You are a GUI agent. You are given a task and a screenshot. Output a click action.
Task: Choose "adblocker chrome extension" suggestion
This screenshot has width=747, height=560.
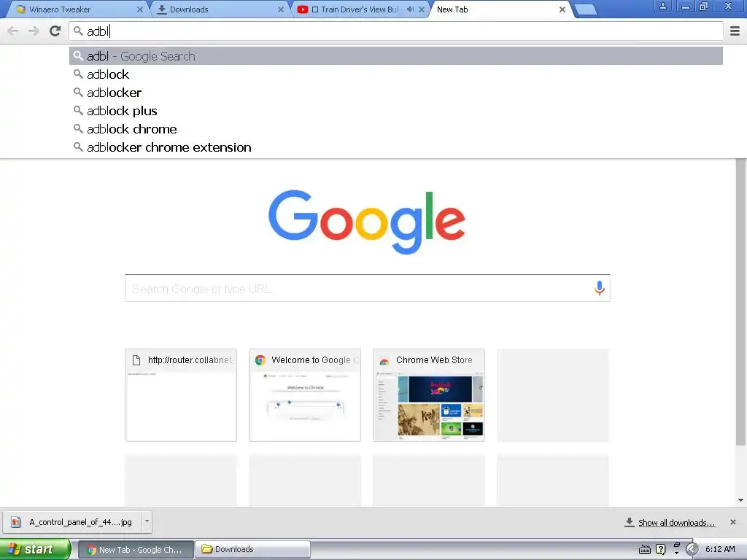coord(396,147)
